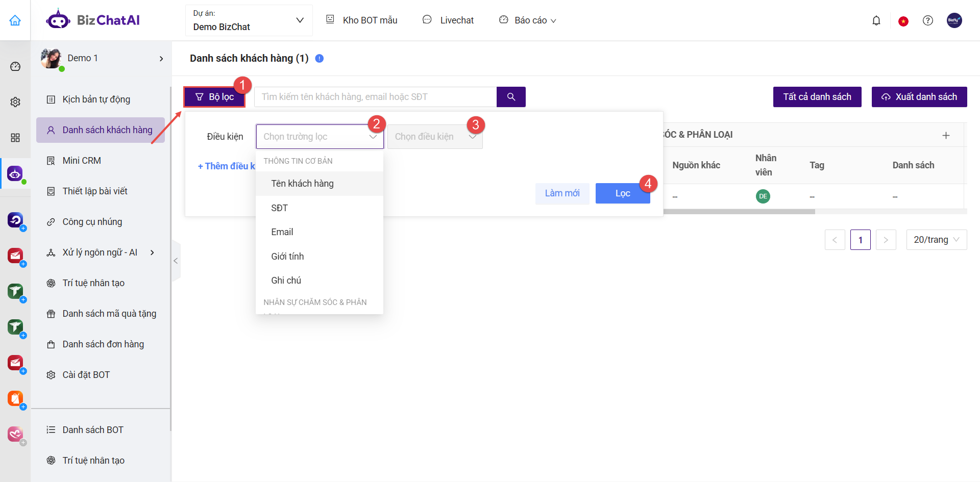
Task: Click the home icon in top-left corner
Action: click(15, 20)
